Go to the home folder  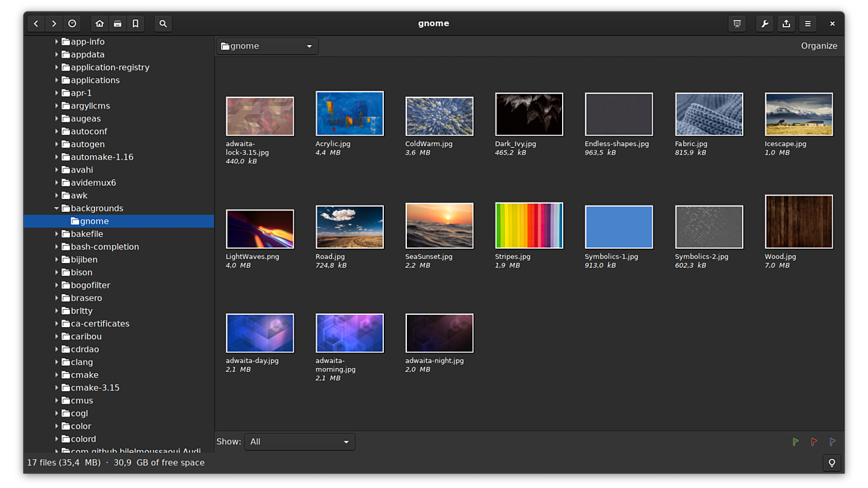(99, 24)
